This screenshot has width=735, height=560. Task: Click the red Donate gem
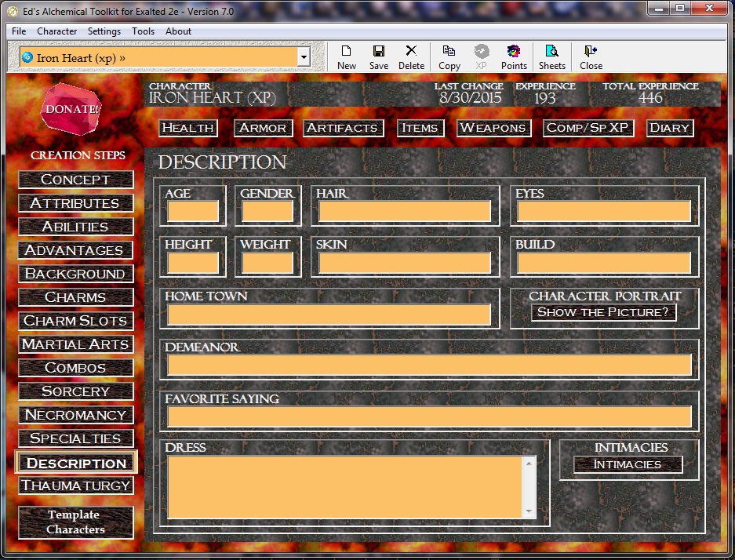tap(71, 109)
